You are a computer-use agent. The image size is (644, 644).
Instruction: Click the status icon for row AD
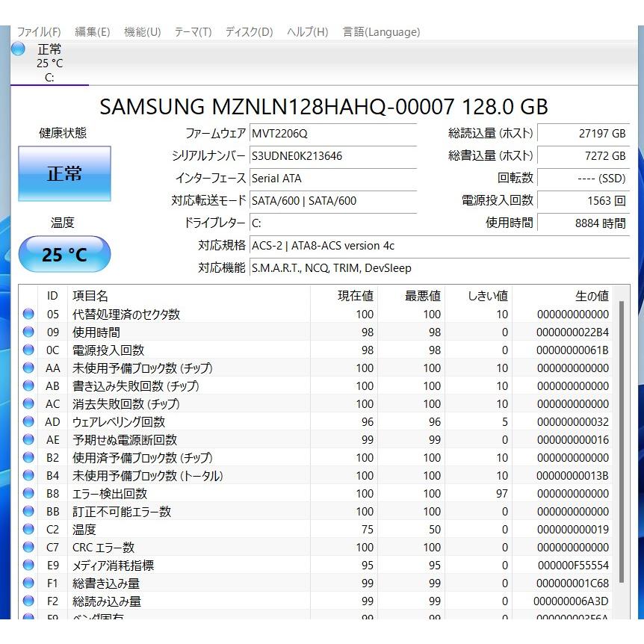click(28, 422)
